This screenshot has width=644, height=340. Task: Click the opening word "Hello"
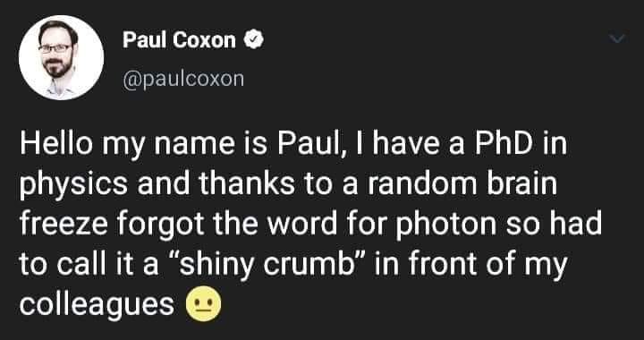(56, 144)
